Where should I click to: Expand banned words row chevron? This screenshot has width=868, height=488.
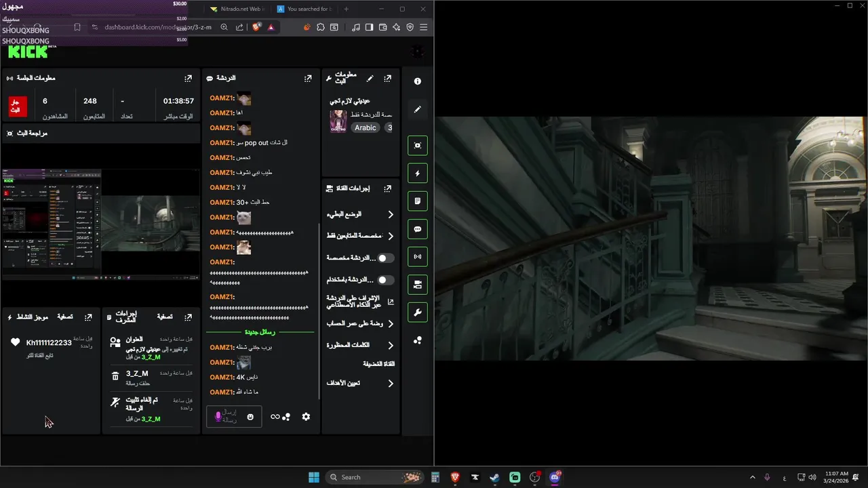pos(391,346)
